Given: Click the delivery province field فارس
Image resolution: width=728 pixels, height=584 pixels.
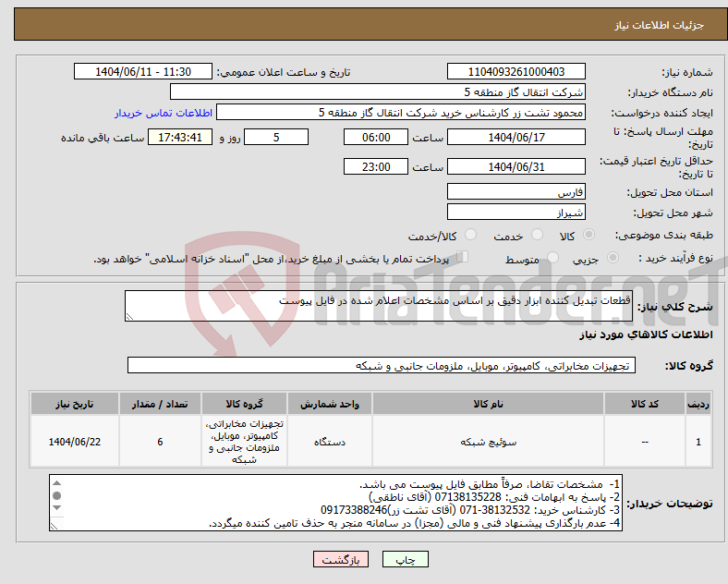Looking at the screenshot, I should click(516, 191).
